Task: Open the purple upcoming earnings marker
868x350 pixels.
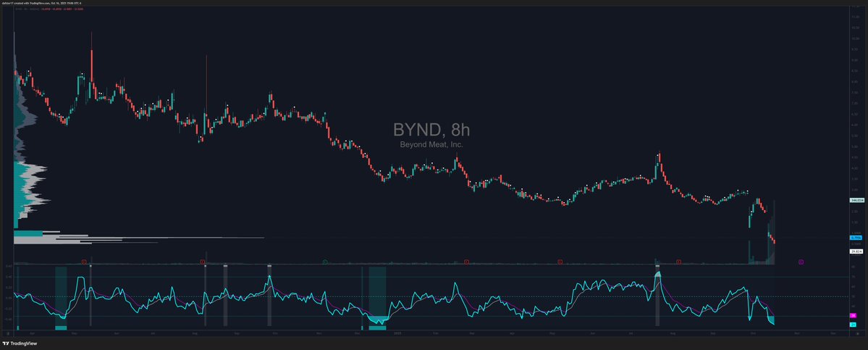Action: [x=801, y=261]
